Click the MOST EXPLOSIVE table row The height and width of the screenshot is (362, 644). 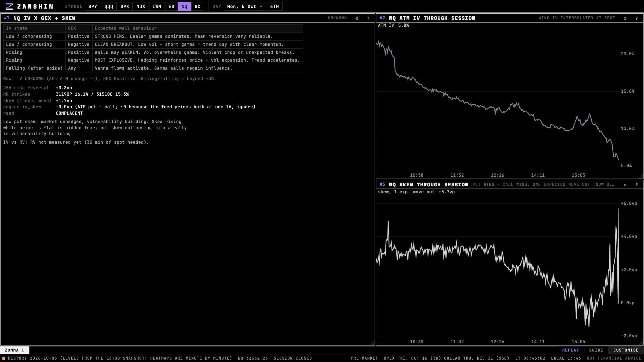(x=153, y=60)
